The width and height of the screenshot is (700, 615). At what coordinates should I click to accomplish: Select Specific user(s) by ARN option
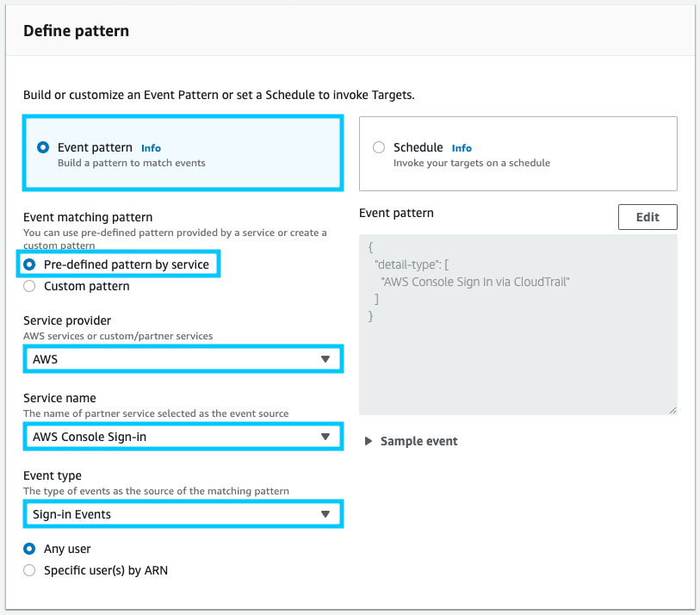pyautogui.click(x=29, y=569)
